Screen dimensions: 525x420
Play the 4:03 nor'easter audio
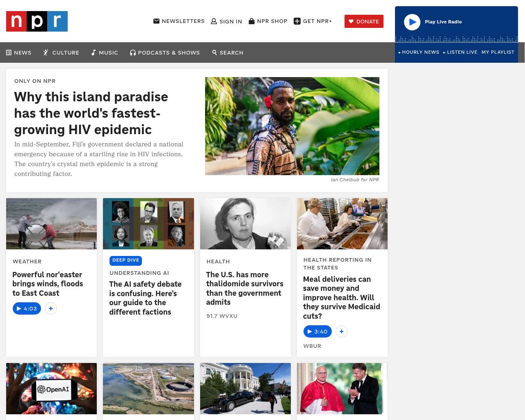[x=27, y=308]
